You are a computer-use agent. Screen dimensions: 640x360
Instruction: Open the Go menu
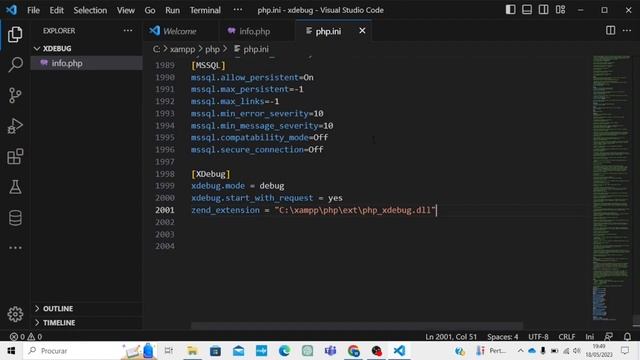tap(150, 10)
